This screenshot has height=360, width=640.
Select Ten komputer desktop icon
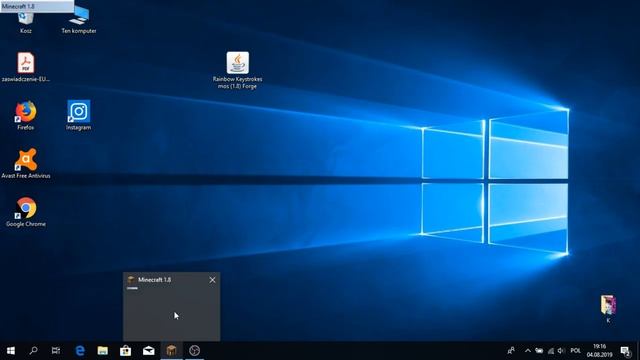click(79, 20)
